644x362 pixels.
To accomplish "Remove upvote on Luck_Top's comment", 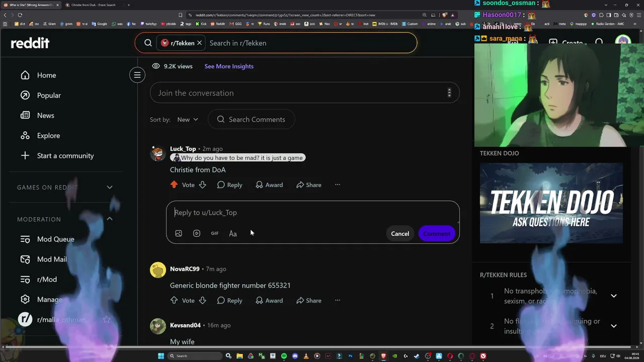I will coord(174,185).
